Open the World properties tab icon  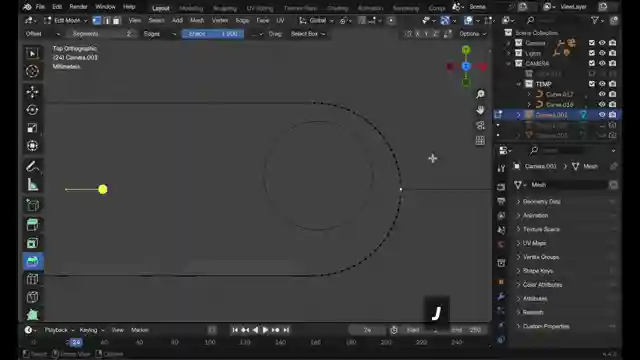[x=501, y=244]
